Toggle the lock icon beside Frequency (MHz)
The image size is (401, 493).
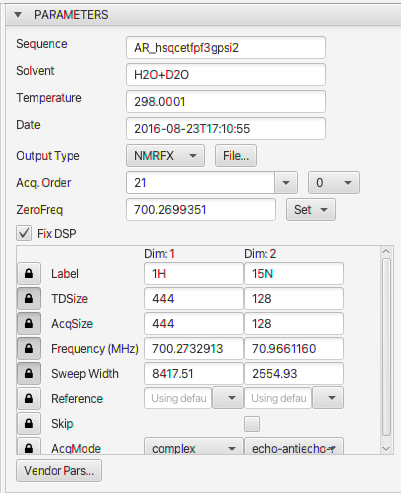(x=29, y=349)
